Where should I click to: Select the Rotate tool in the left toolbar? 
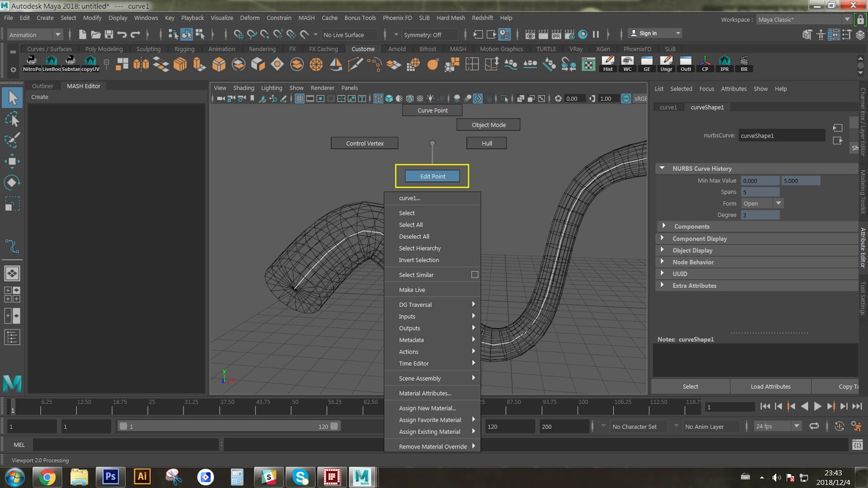[12, 182]
